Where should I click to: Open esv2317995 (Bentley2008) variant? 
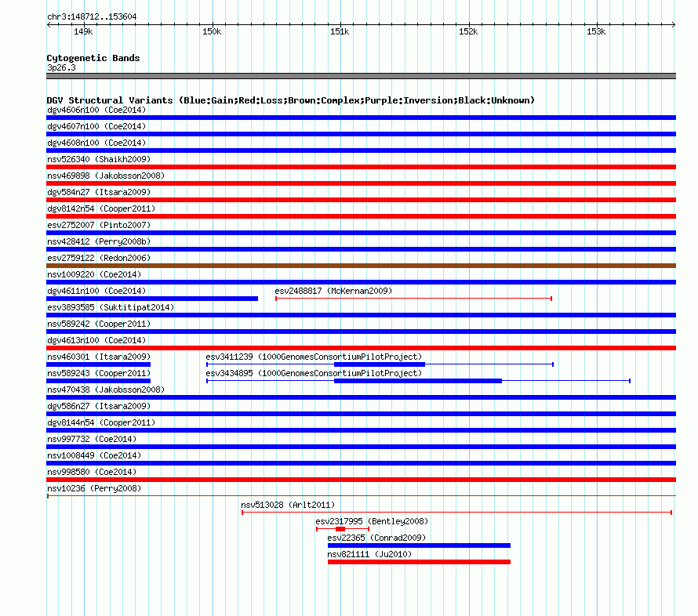coord(372,521)
